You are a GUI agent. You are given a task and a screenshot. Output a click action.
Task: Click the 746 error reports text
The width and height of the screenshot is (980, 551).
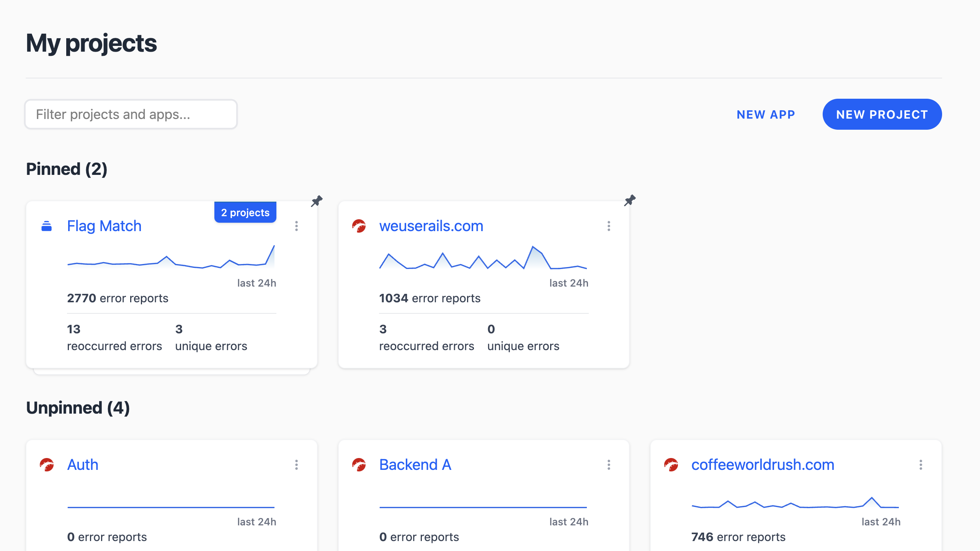point(738,537)
